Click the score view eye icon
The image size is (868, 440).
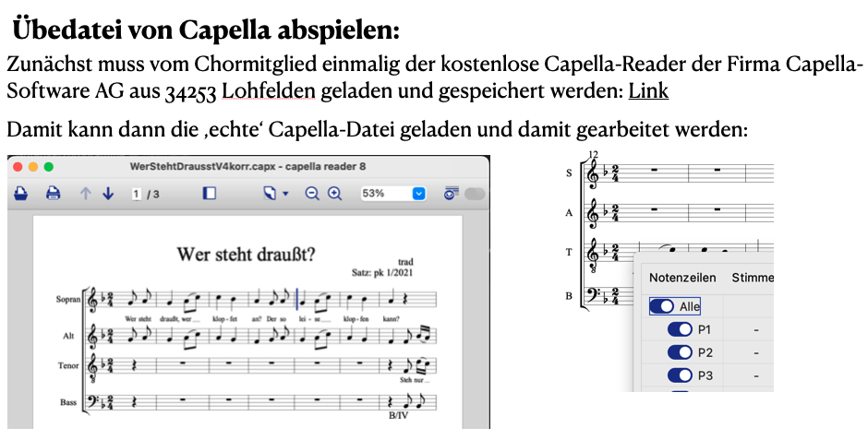click(452, 194)
